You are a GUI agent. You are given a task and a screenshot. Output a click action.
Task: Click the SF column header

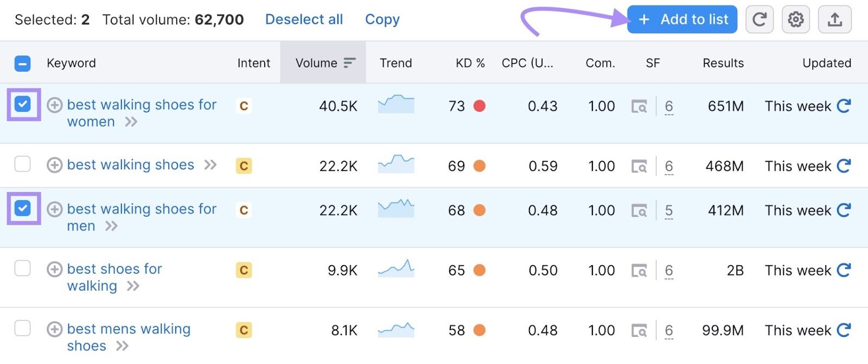pyautogui.click(x=653, y=63)
